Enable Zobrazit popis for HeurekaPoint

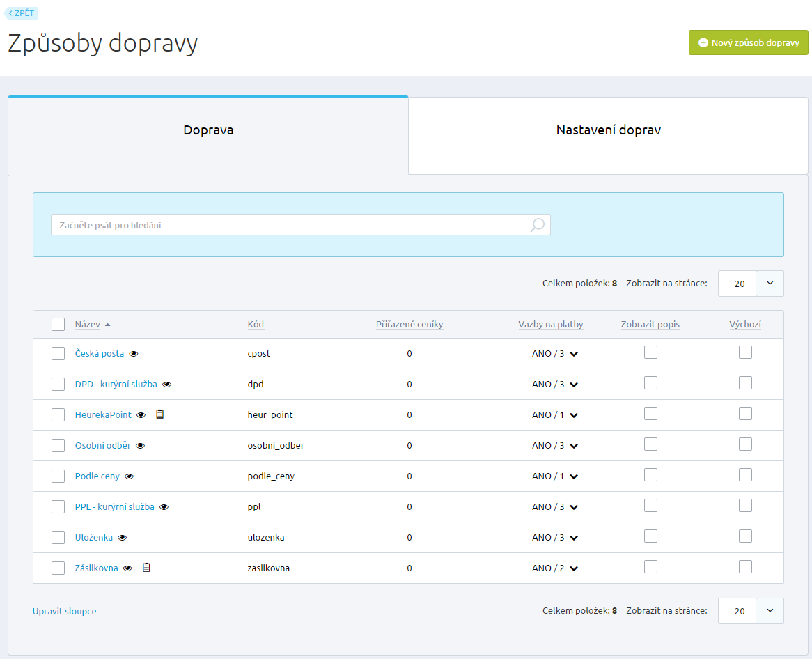(650, 413)
